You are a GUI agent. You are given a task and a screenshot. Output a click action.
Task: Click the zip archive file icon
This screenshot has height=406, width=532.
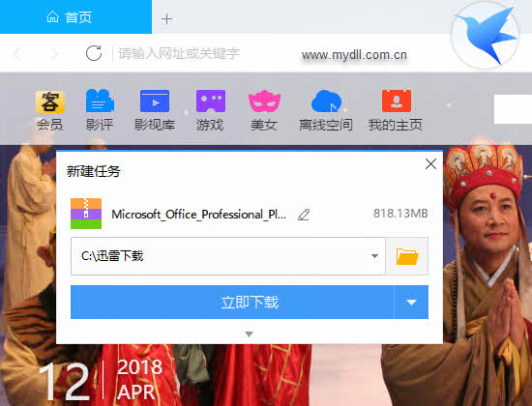click(86, 214)
